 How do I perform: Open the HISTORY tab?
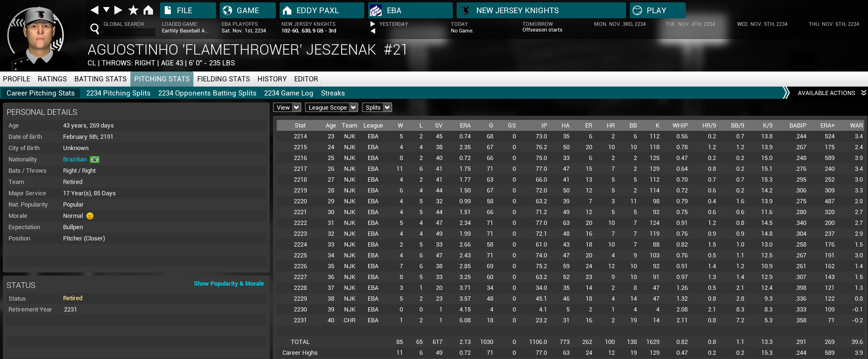[272, 79]
